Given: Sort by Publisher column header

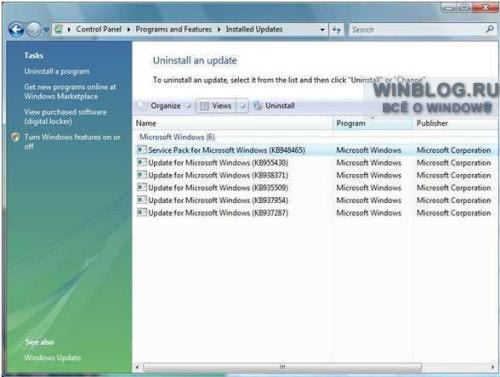Looking at the screenshot, I should (x=456, y=123).
